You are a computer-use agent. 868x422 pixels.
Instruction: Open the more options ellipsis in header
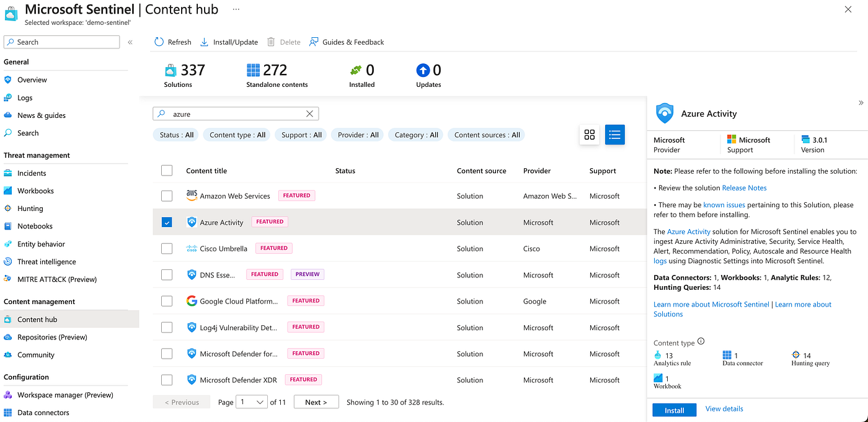pos(236,9)
